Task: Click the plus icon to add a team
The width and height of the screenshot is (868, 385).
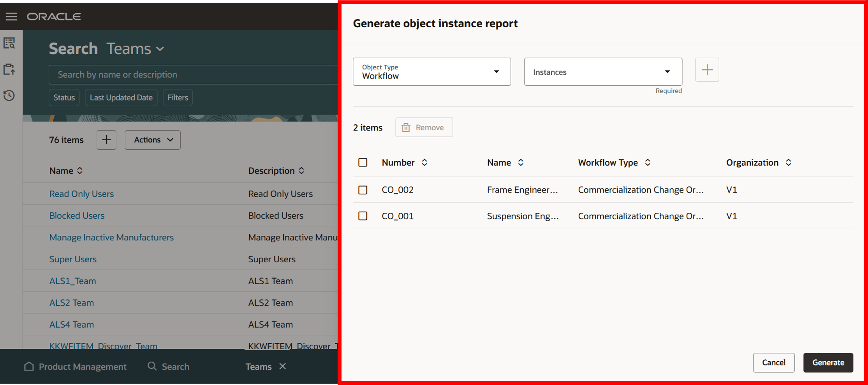Action: (106, 140)
